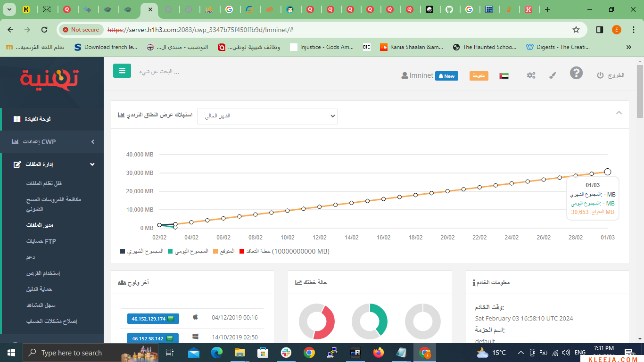Open سجل المشاهد sidebar item

pyautogui.click(x=41, y=305)
